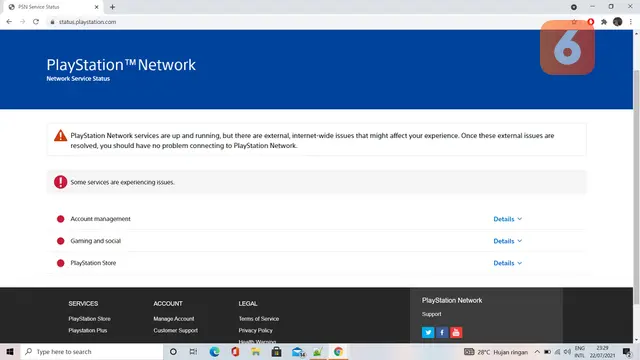
Task: Launch Microsoft Edge from the taskbar
Action: [214, 352]
